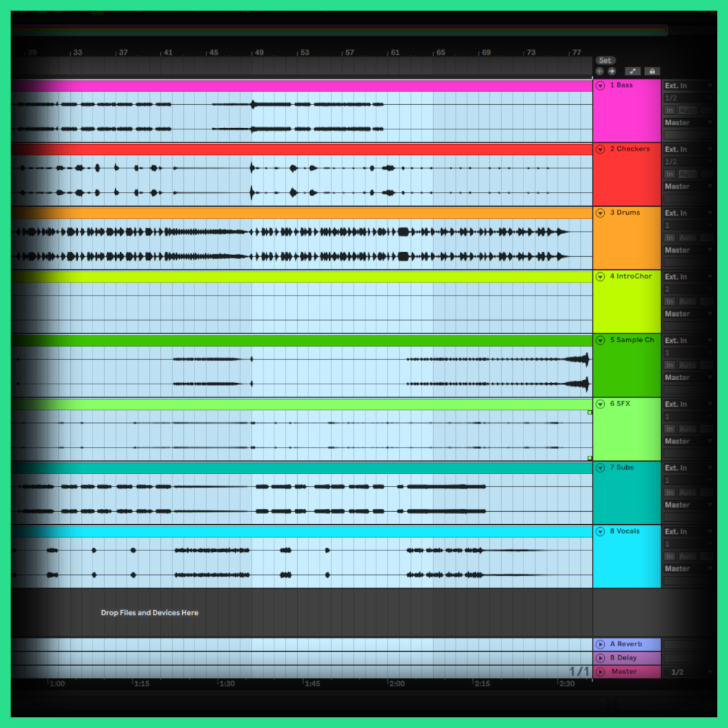Click bar 49 on the beat ruler
This screenshot has height=728, width=728.
click(258, 52)
